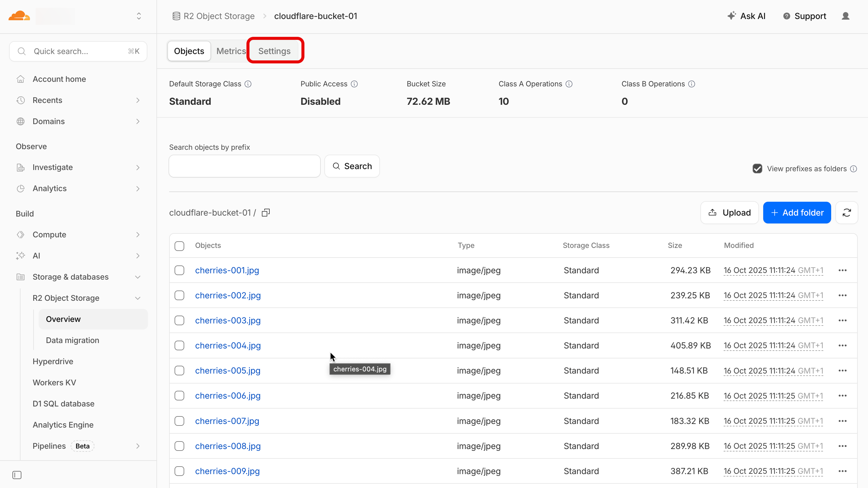Open the account switcher dropdown arrows
Image resolution: width=868 pixels, height=488 pixels.
click(x=139, y=16)
